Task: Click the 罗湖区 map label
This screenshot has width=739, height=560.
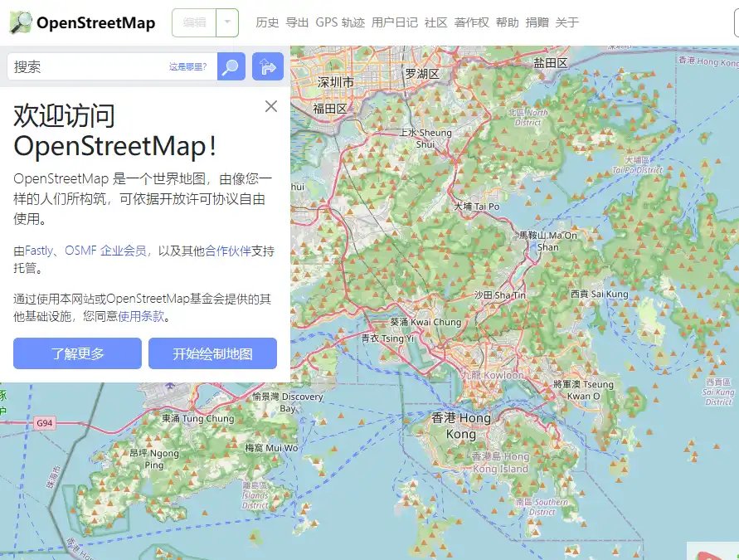Action: tap(422, 74)
